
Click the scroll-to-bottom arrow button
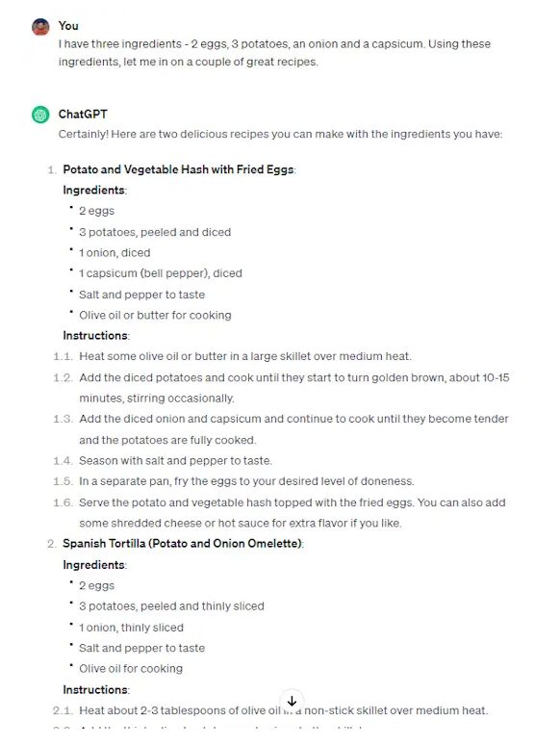point(292,702)
